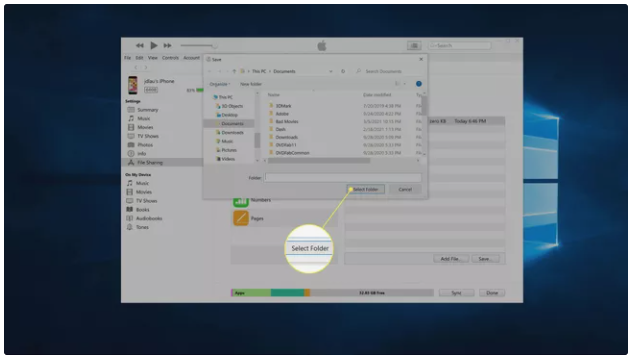
Task: Click the Add File button in iTunes
Action: 451,259
